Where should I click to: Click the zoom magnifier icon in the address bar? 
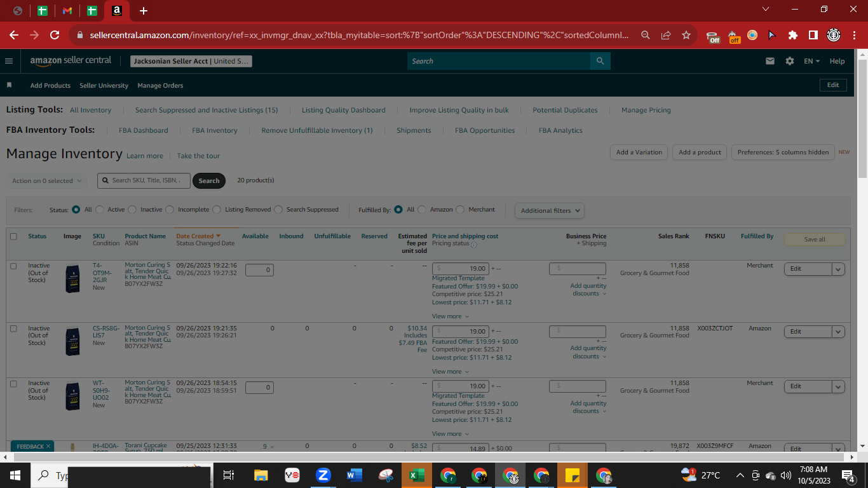click(x=646, y=35)
